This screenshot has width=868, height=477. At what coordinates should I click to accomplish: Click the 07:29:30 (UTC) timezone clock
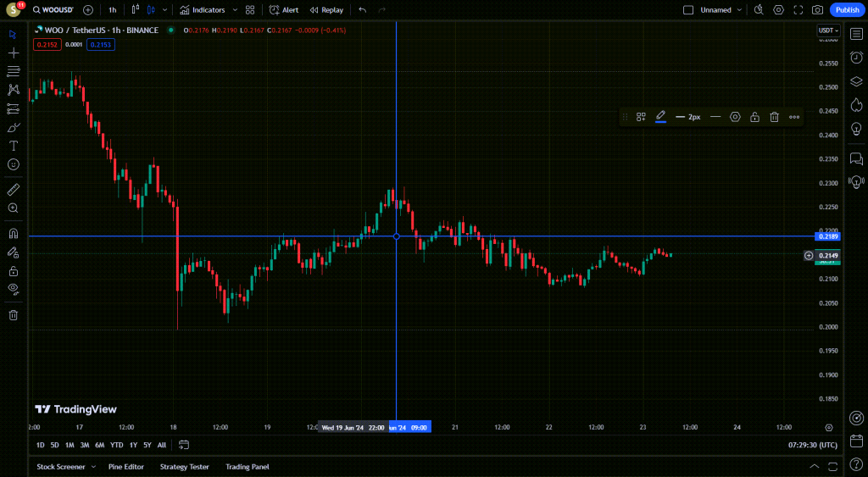point(813,445)
